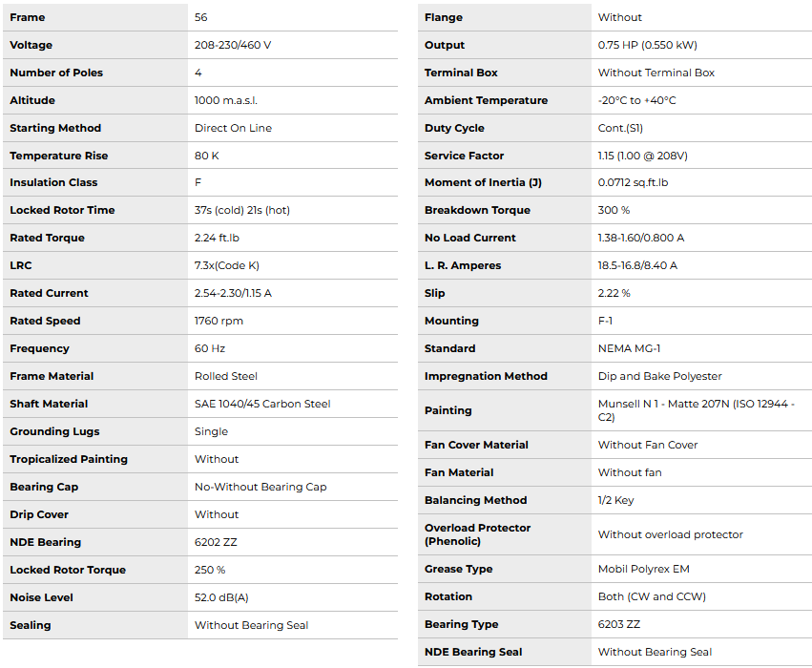The width and height of the screenshot is (812, 668).
Task: Select the Breakdown Torque label
Action: [x=477, y=210]
